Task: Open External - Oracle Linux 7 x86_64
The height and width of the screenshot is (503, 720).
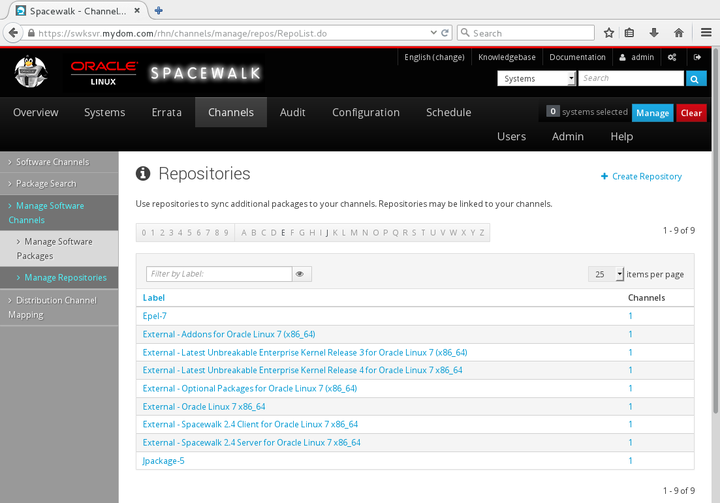Action: point(204,407)
